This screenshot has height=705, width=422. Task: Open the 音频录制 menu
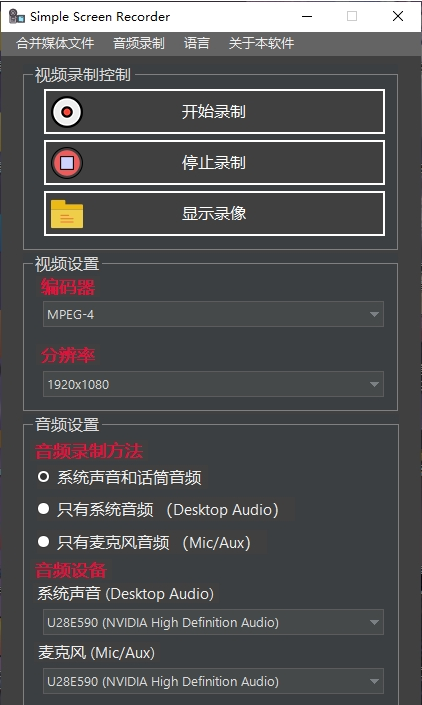click(x=139, y=43)
